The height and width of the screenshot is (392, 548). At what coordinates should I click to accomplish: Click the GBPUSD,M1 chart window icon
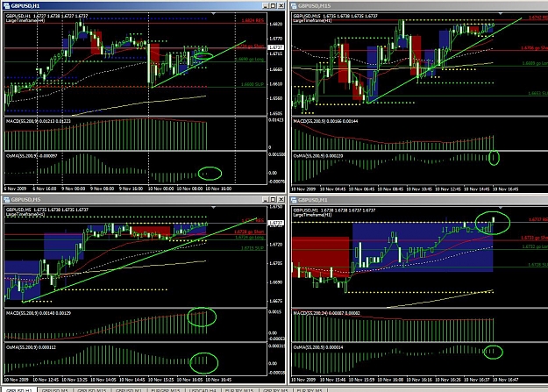pyautogui.click(x=294, y=200)
